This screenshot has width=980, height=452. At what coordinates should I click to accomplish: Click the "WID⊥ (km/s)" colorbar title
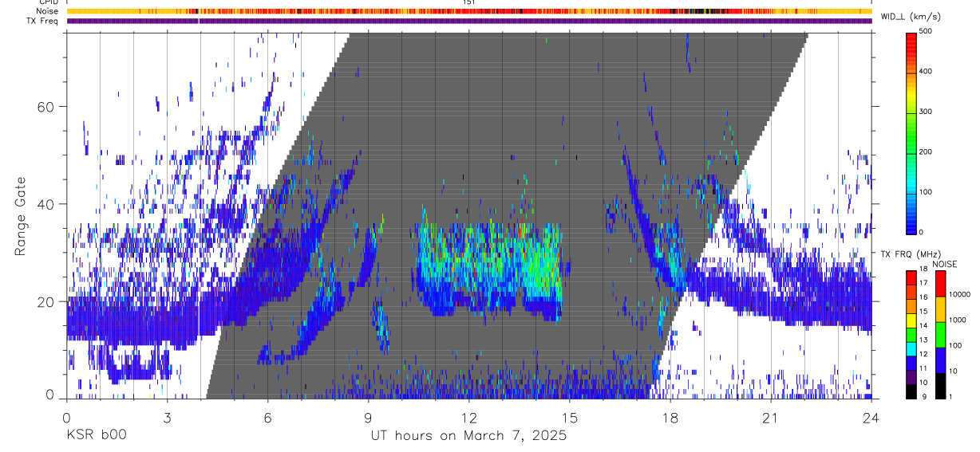(910, 17)
